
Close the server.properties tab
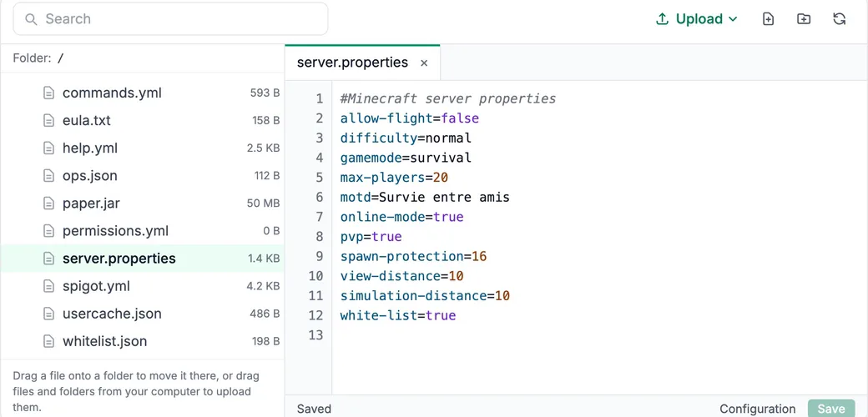click(424, 63)
